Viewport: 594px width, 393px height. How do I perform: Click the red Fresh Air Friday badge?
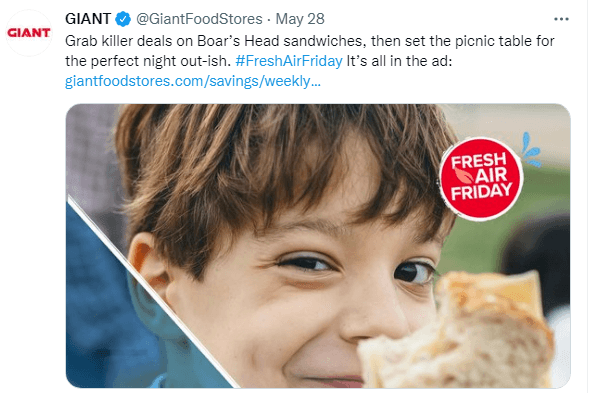[481, 178]
